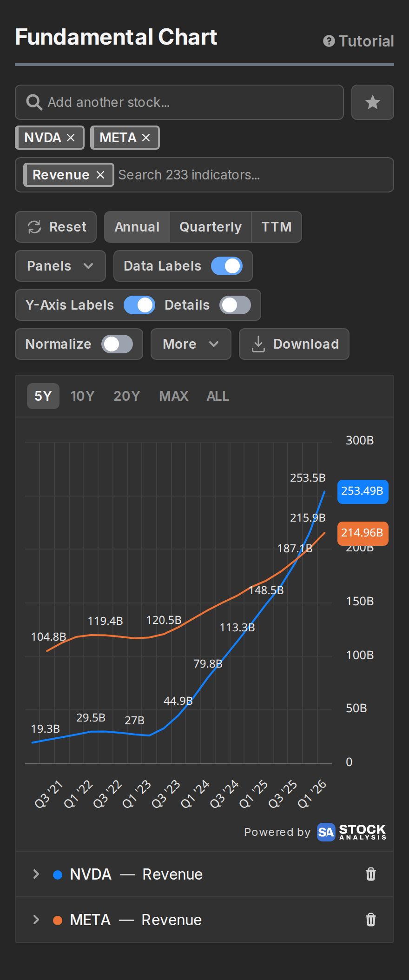Click the Reset refresh icon
409x980 pixels.
(x=34, y=227)
